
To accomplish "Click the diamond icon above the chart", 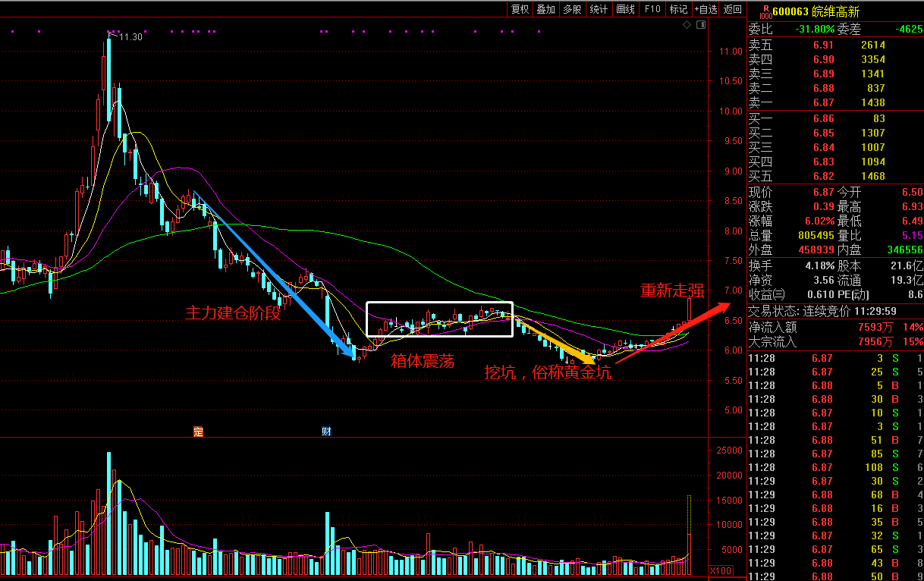I will (687, 25).
